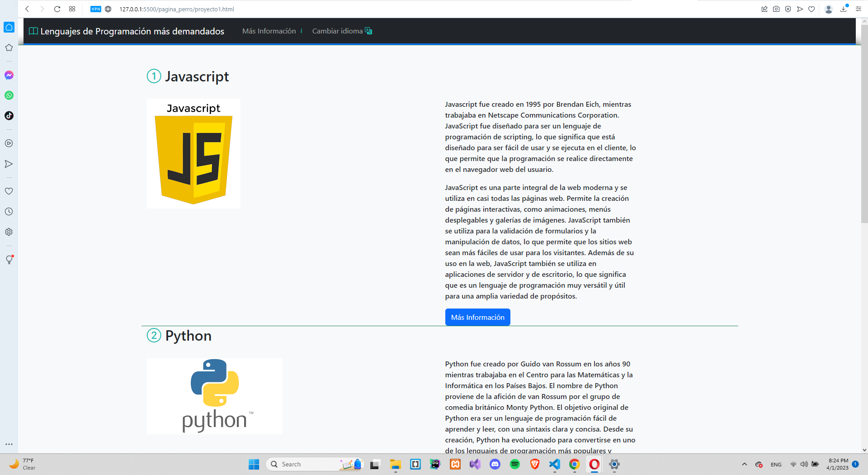The height and width of the screenshot is (475, 868).
Task: Click the Python logo image
Action: [x=215, y=396]
